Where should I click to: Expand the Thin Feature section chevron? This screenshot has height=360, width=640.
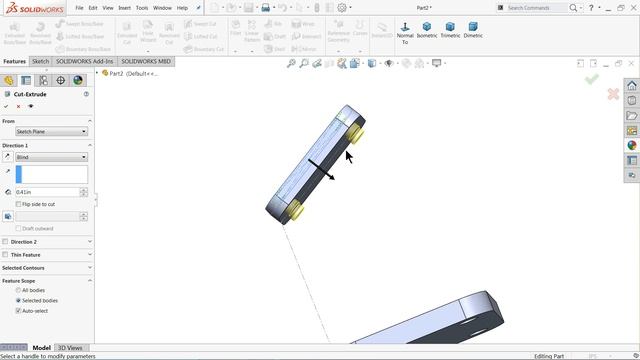[89, 255]
